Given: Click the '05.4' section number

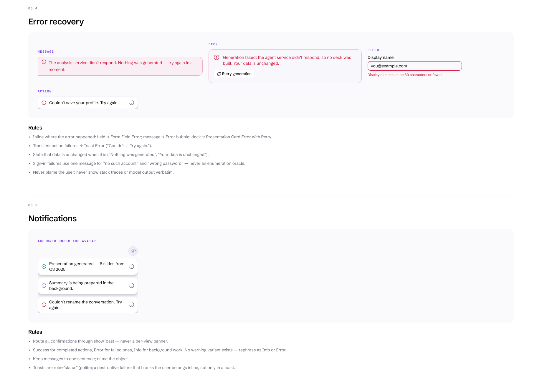Looking at the screenshot, I should pos(33,9).
